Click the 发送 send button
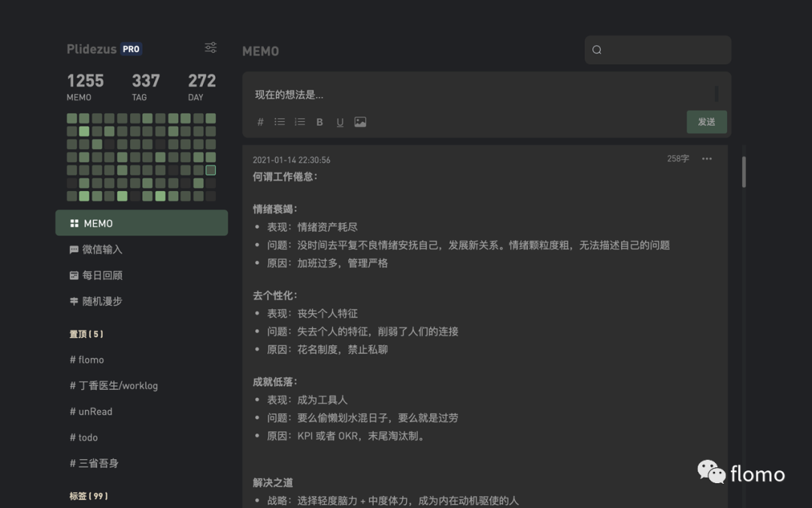This screenshot has height=508, width=812. (706, 122)
